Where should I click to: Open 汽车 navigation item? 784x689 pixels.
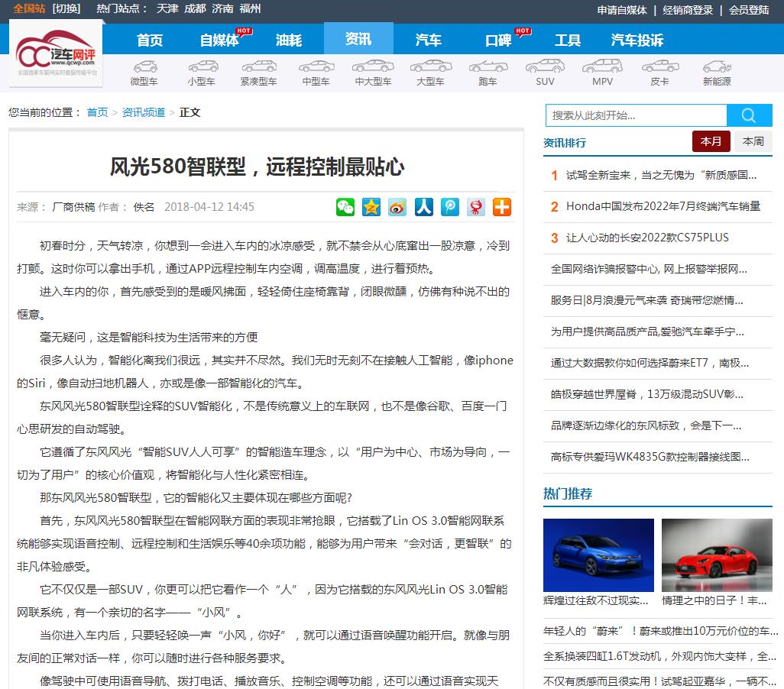point(429,40)
